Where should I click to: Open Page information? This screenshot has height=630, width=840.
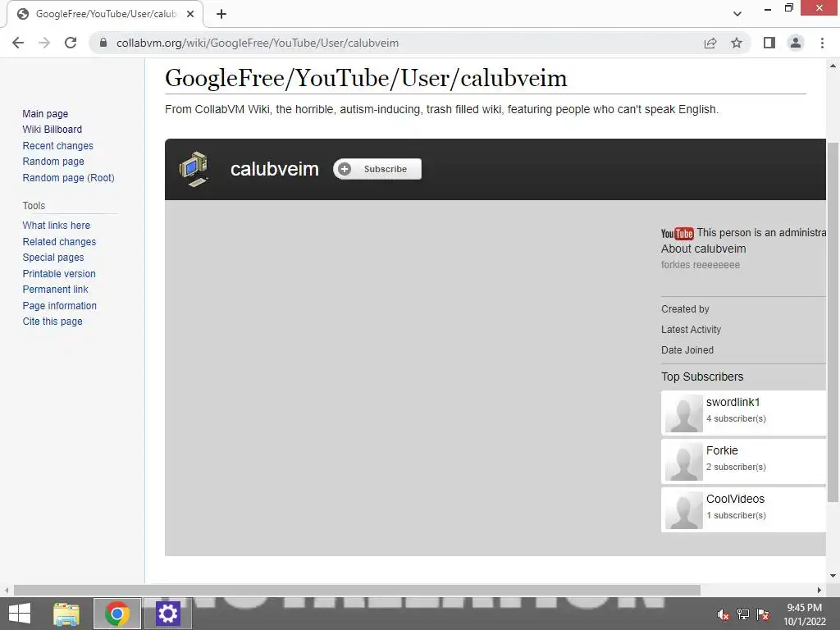pos(59,306)
